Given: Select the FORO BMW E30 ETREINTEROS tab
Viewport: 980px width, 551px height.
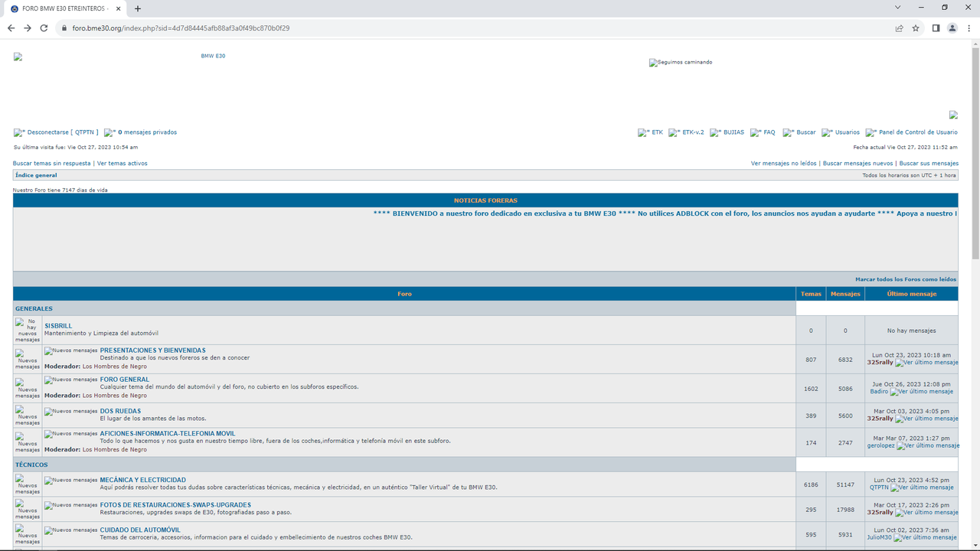Looking at the screenshot, I should [65, 8].
